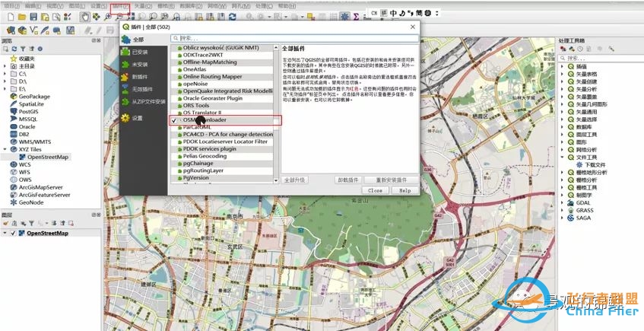The width and height of the screenshot is (644, 331).
Task: Expand the C:\ drive node
Action: point(5,74)
